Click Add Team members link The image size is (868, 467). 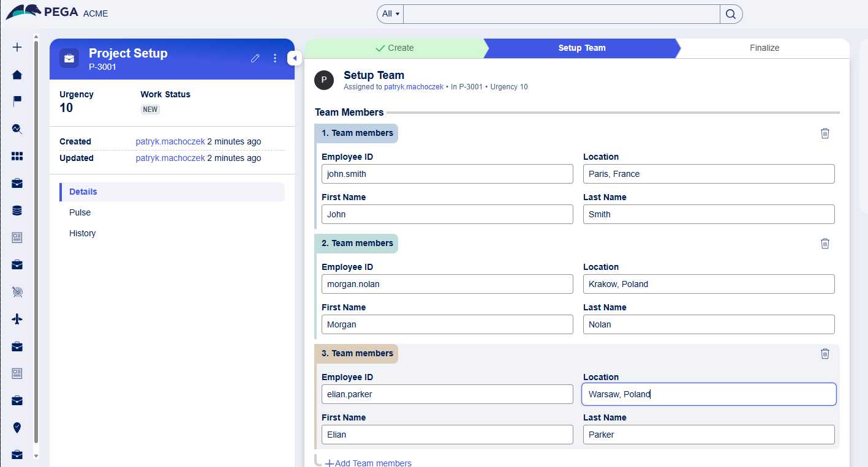[368, 463]
